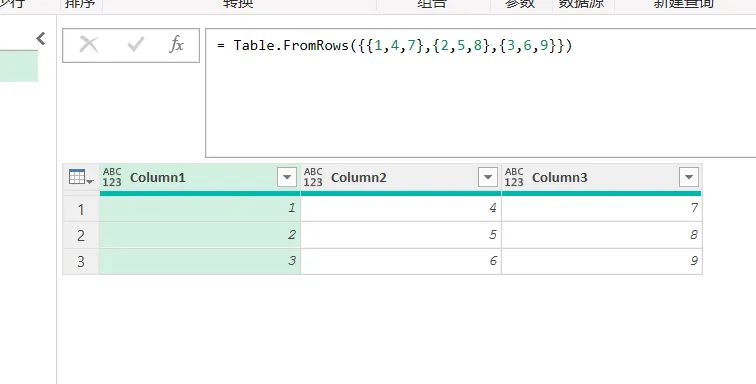This screenshot has width=756, height=384.
Task: Click the cell containing 2 in Column1
Action: tap(200, 235)
